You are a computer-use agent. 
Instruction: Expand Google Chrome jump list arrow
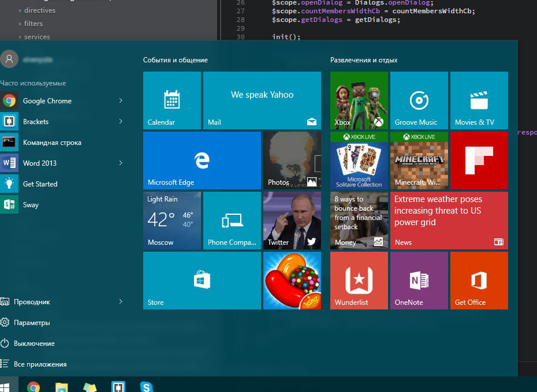121,101
